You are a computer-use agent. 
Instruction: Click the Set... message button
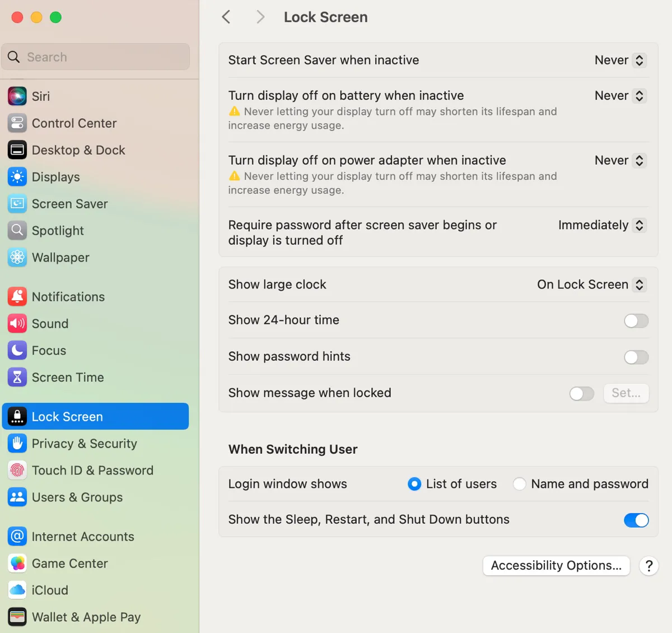(626, 393)
